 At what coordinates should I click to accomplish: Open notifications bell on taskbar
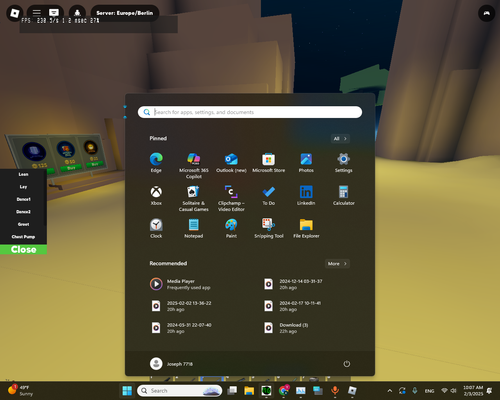pos(489,391)
